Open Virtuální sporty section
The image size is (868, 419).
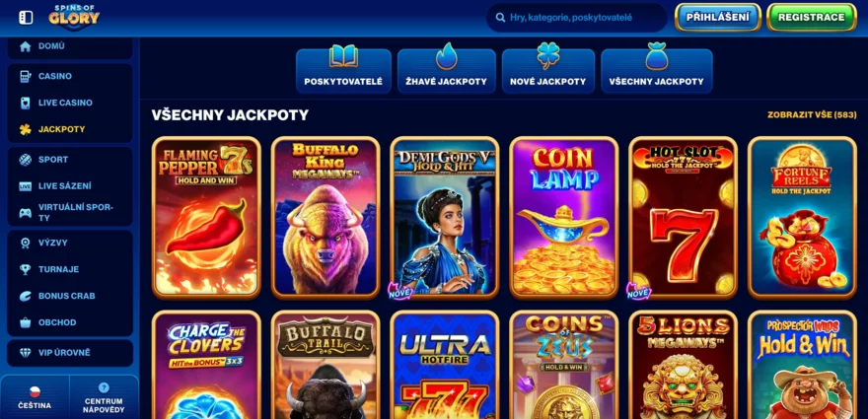coord(70,213)
